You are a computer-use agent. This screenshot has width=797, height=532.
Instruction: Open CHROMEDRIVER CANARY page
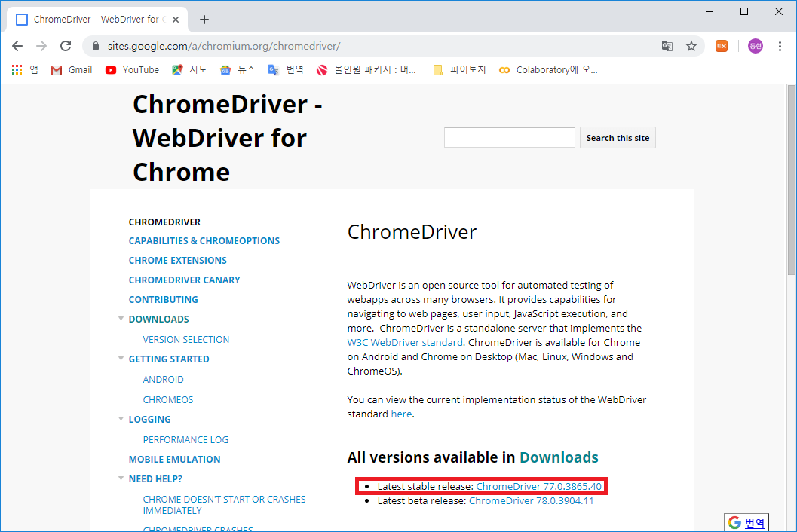(184, 280)
